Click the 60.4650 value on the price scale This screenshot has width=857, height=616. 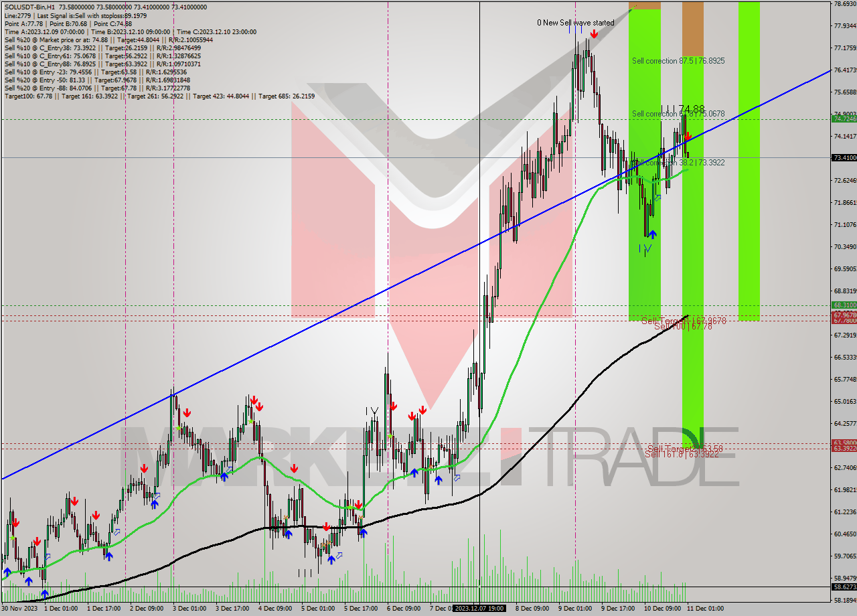(845, 534)
